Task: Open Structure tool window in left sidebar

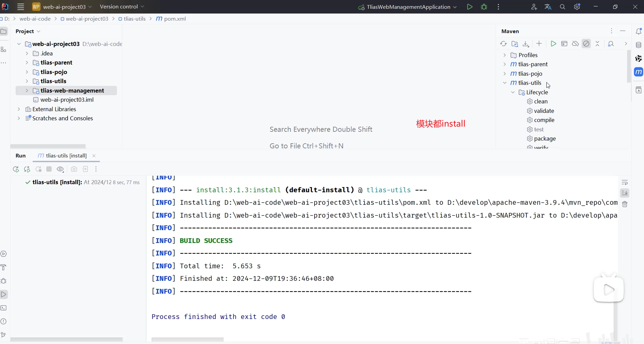Action: click(3, 49)
